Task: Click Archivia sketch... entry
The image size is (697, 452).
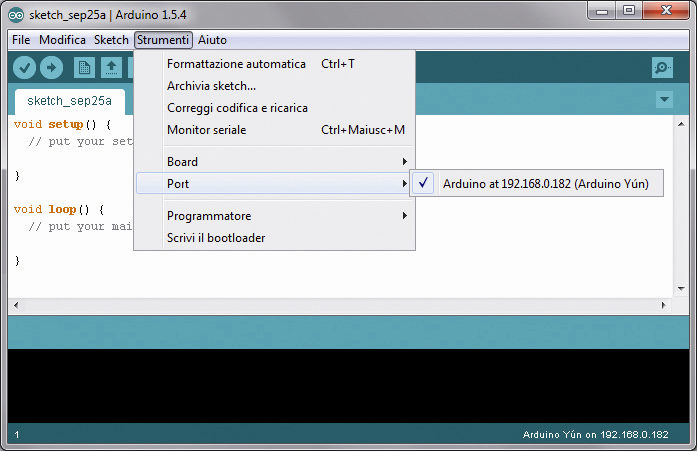Action: click(x=211, y=86)
